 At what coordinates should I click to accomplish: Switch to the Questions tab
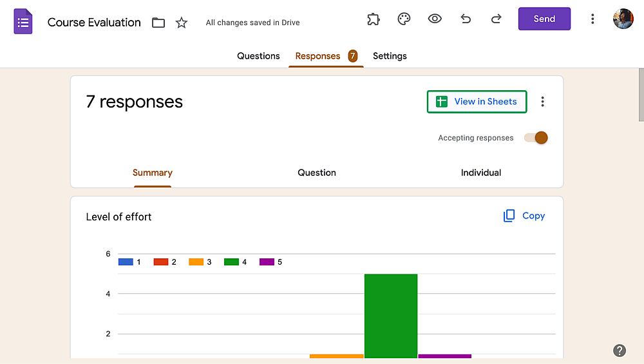258,56
